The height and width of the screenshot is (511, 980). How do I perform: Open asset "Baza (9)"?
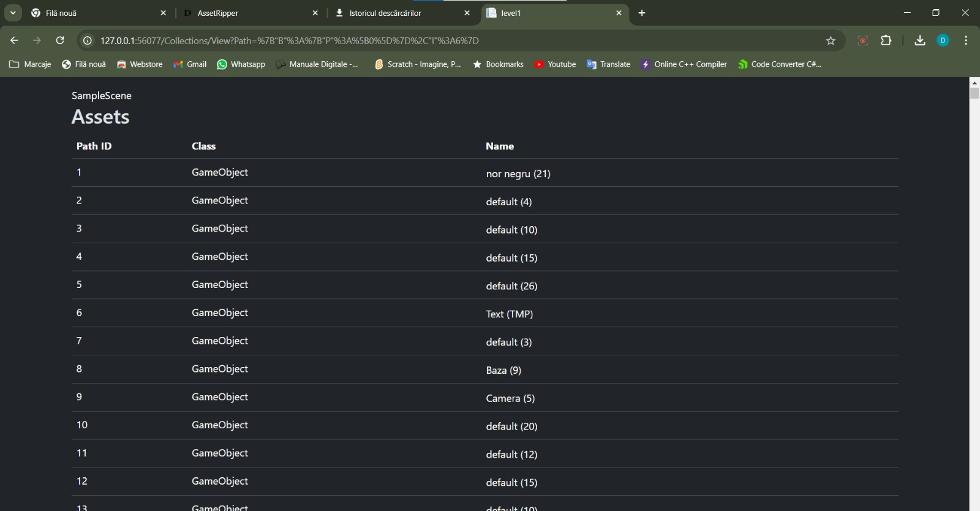(x=503, y=370)
